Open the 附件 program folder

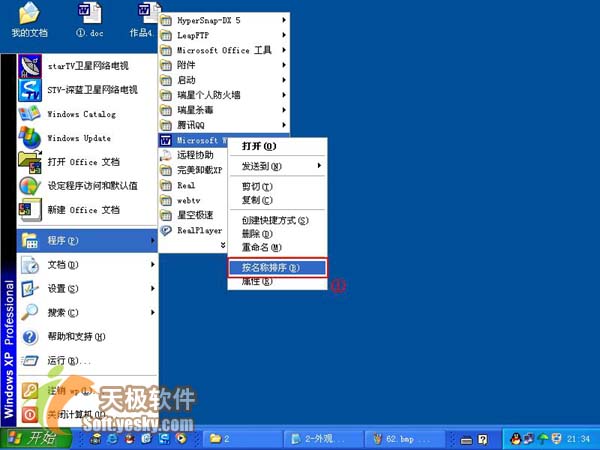point(224,65)
